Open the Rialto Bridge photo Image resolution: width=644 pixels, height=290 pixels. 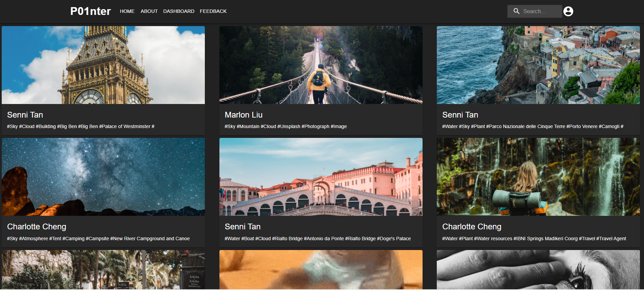click(x=321, y=177)
